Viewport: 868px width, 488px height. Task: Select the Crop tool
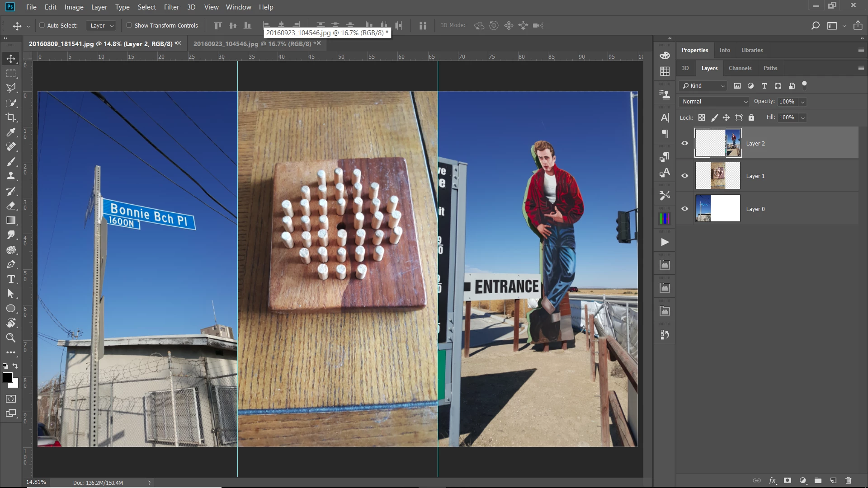coord(11,117)
